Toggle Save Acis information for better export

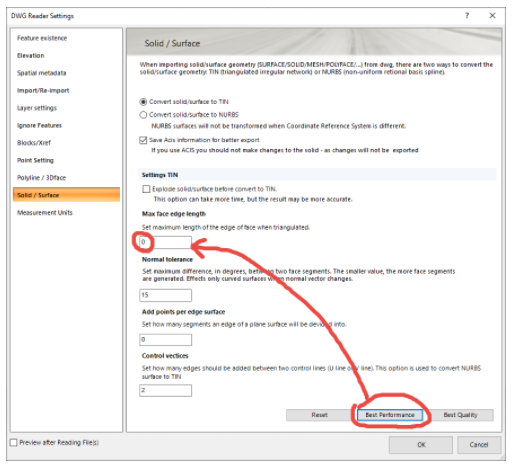pyautogui.click(x=143, y=140)
